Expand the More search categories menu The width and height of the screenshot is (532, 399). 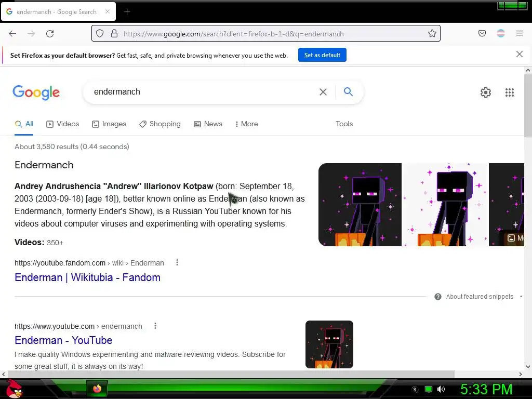(247, 124)
